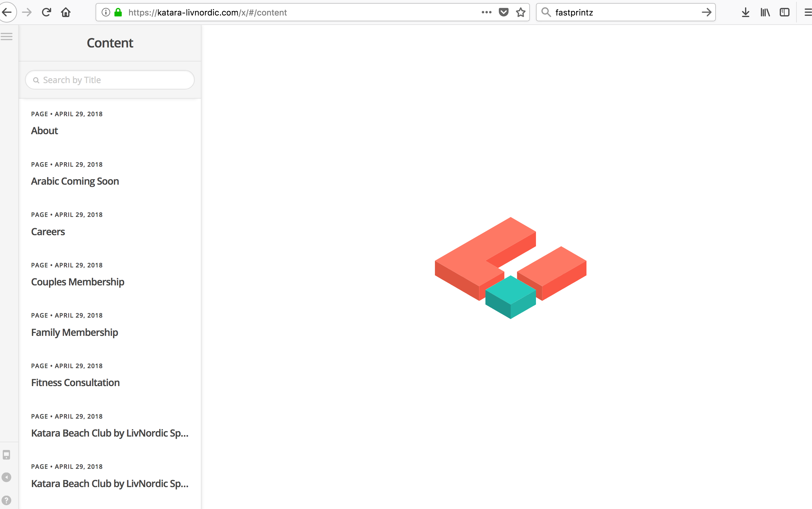Screen dimensions: 812x509
Task: Save page to Pocket icon
Action: click(504, 12)
